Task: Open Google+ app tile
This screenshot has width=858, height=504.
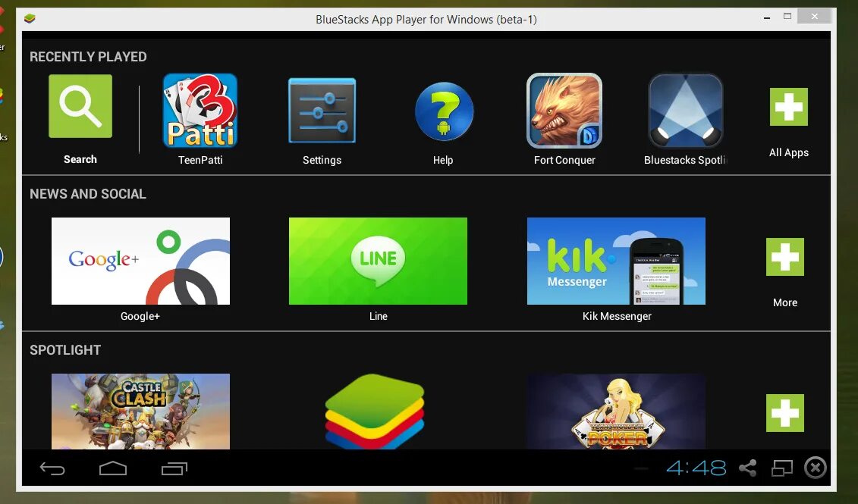Action: coord(140,261)
